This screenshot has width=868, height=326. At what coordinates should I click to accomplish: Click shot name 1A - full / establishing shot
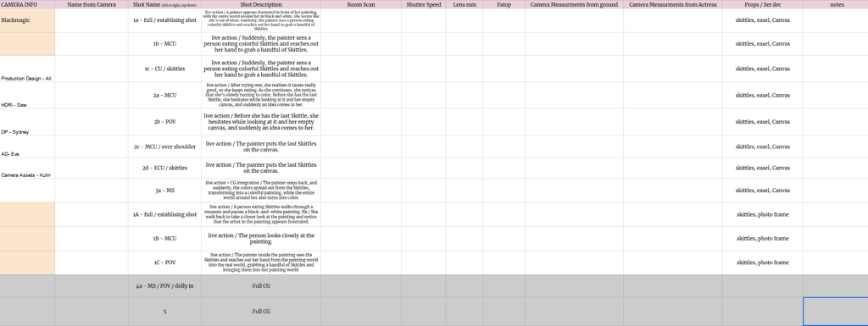tap(164, 214)
